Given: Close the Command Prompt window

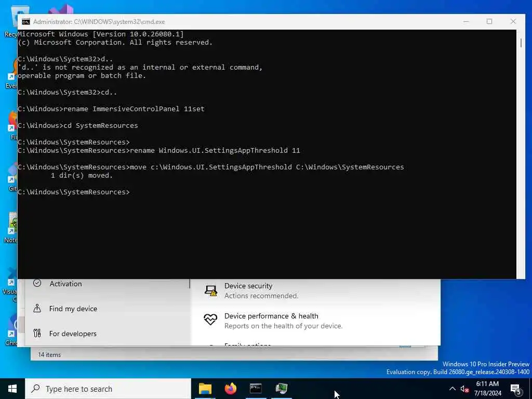Looking at the screenshot, I should tap(513, 21).
